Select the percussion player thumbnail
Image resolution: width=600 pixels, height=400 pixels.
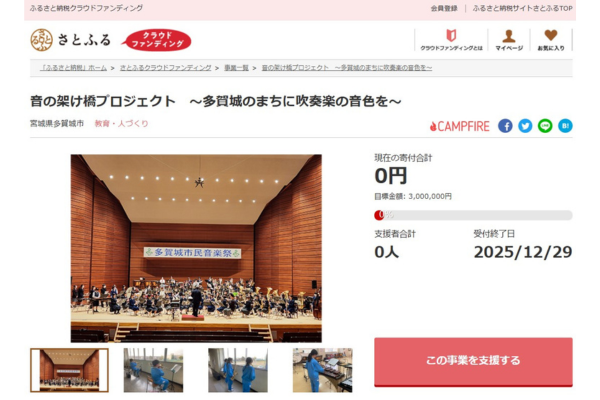(x=323, y=370)
